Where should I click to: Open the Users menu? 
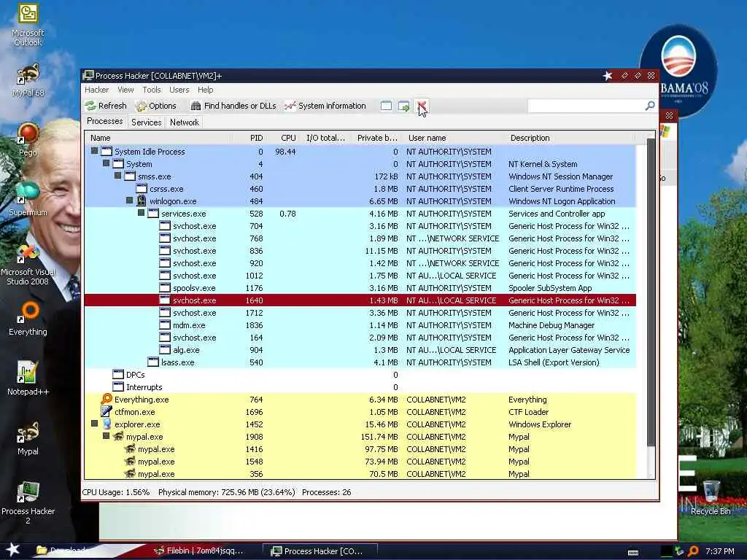point(179,90)
